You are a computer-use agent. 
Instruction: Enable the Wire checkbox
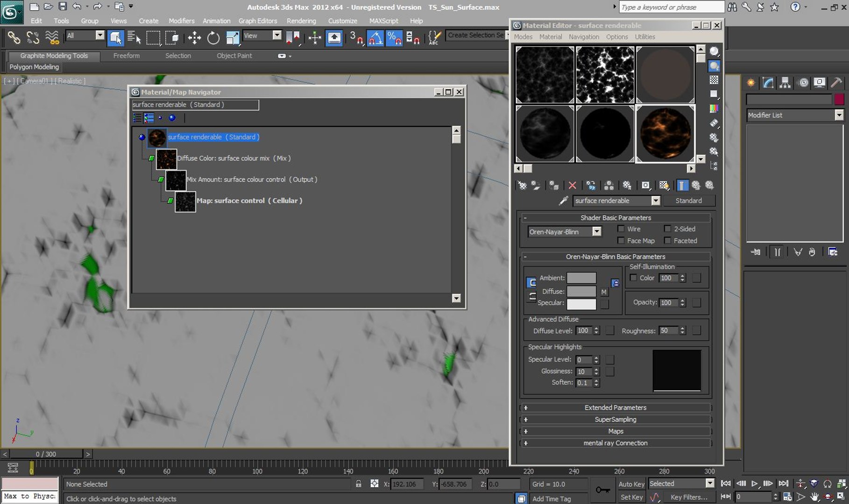(x=621, y=229)
